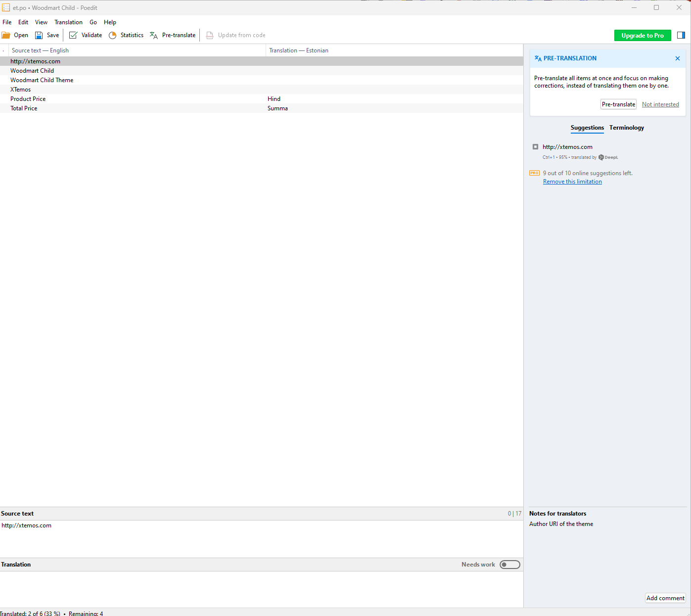The height and width of the screenshot is (616, 691).
Task: Select the http://xtemos.com row
Action: [x=261, y=61]
